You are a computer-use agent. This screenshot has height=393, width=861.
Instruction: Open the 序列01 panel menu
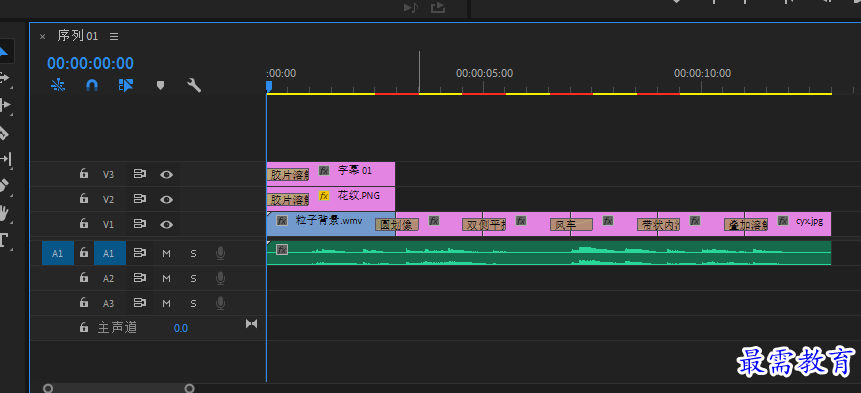pos(114,36)
